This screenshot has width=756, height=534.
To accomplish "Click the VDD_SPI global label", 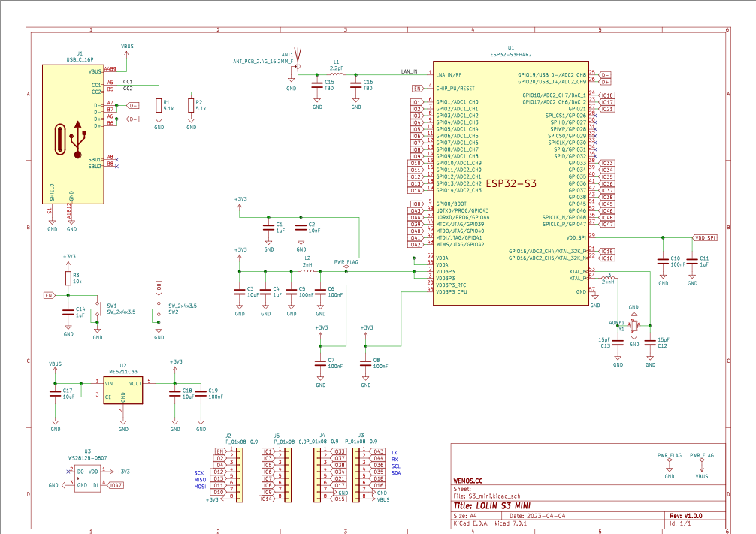I will 704,237.
